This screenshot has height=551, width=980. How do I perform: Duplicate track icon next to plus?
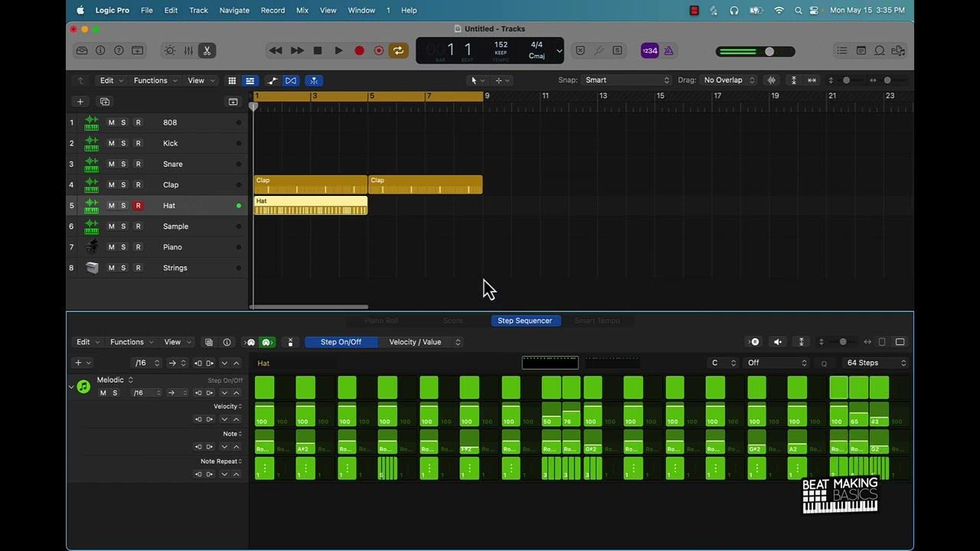(105, 102)
